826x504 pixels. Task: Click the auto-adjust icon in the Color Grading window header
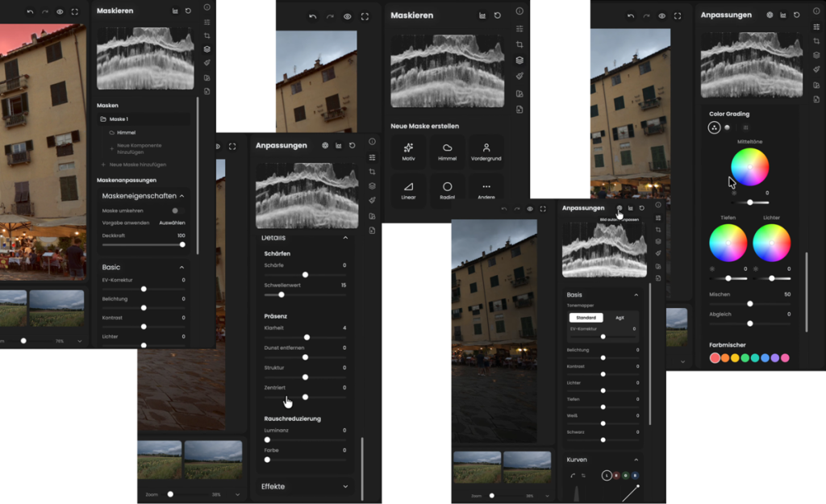770,15
